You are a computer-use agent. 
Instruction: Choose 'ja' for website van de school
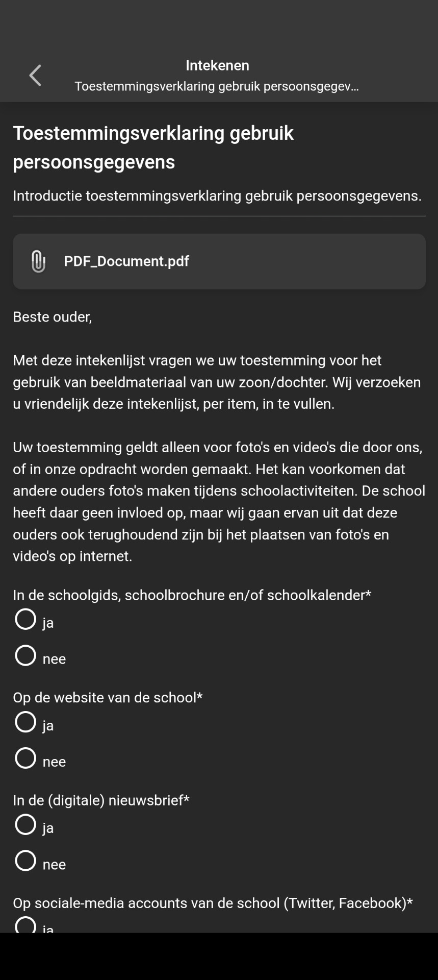pos(25,722)
